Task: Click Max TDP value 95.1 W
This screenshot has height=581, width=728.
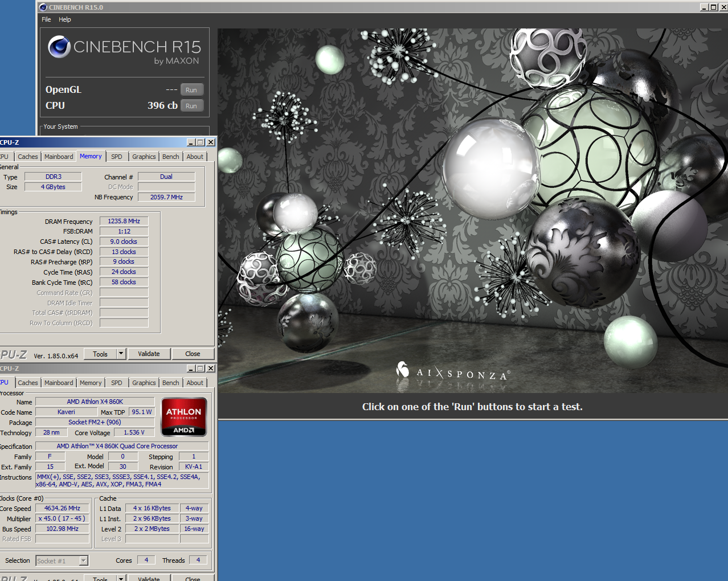Action: [x=142, y=412]
